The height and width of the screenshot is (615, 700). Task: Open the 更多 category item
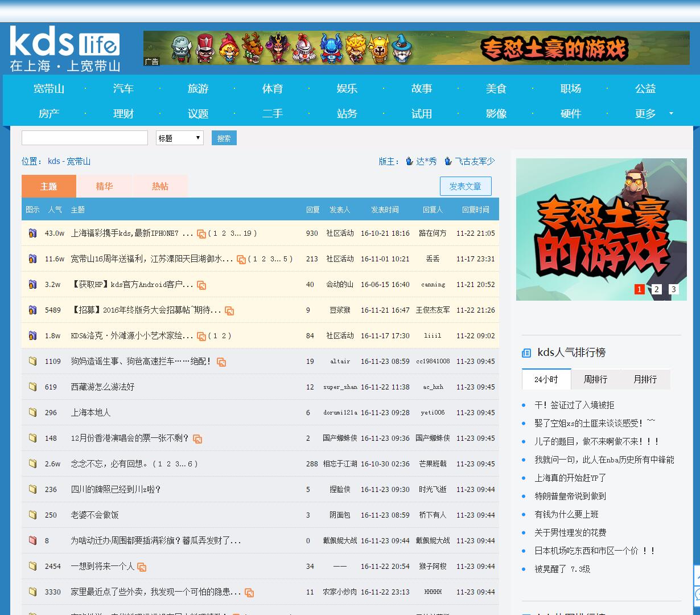tap(645, 113)
